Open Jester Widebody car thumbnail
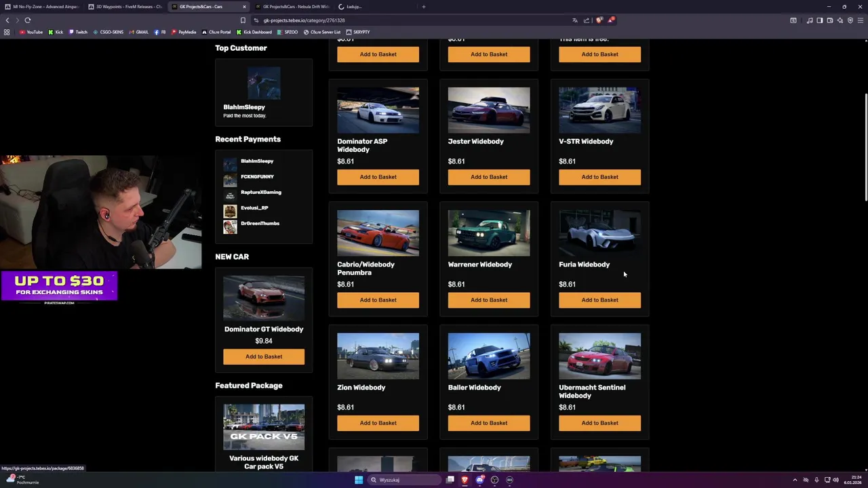868x488 pixels. coord(489,110)
